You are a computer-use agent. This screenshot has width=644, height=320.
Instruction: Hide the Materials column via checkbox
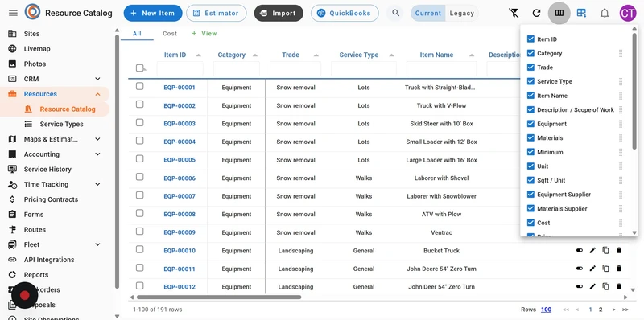pyautogui.click(x=530, y=137)
